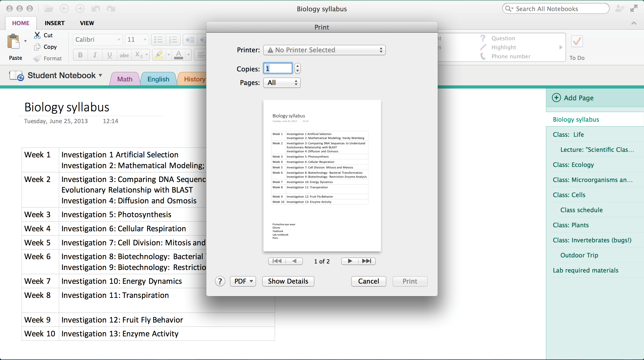The image size is (644, 360).
Task: Apply the bulleted list icon
Action: [x=158, y=40]
